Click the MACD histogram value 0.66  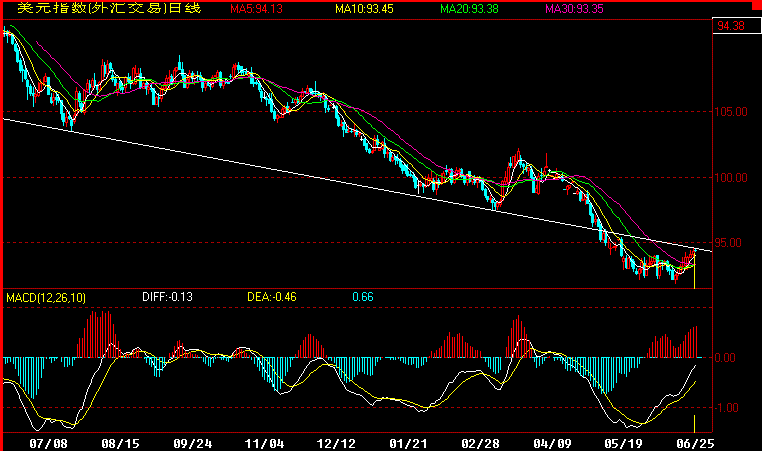pos(363,297)
